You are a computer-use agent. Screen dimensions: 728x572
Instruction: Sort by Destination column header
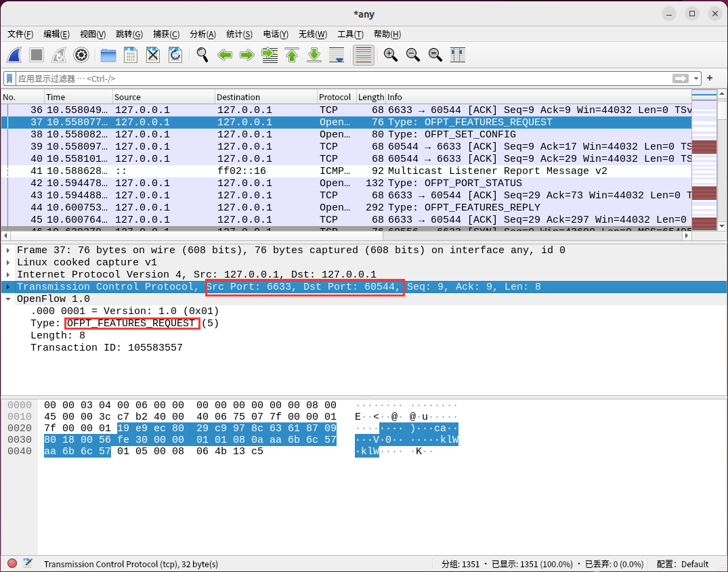point(266,97)
